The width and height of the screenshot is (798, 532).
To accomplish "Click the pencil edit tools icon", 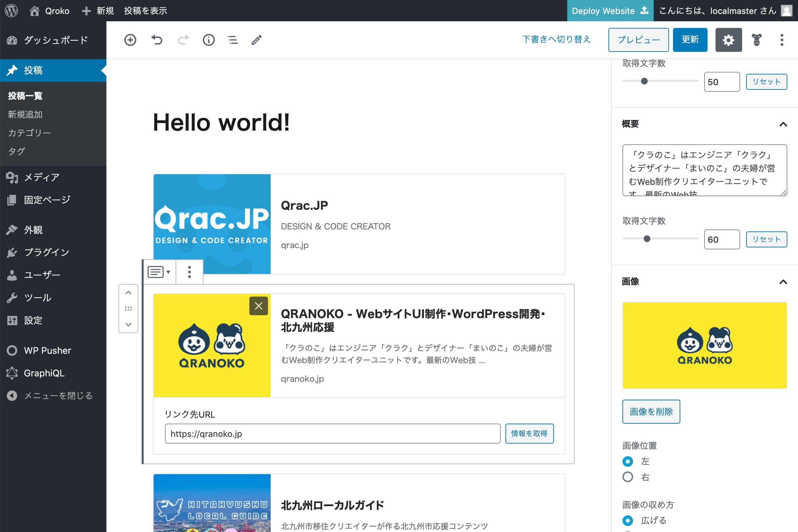I will 257,40.
